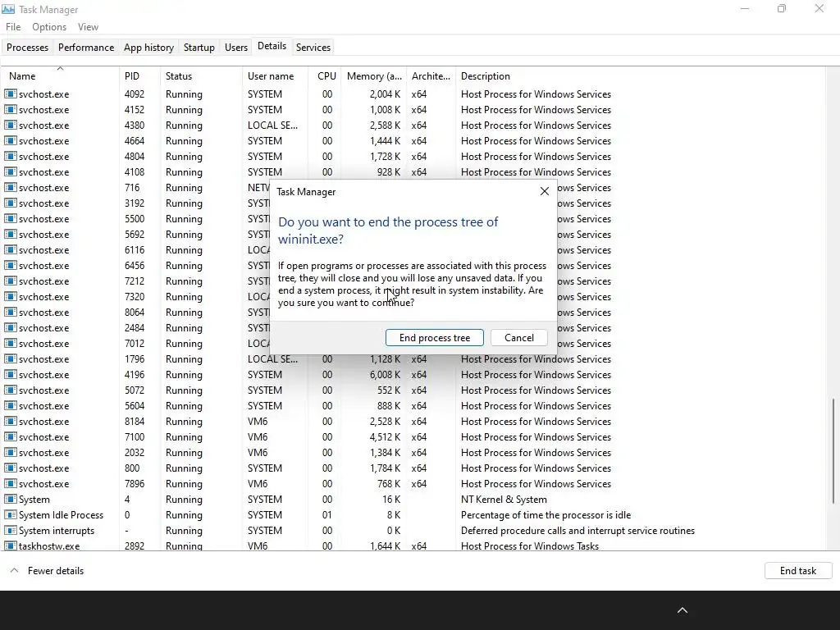Click the Deferred procedure calls description text

point(577,531)
